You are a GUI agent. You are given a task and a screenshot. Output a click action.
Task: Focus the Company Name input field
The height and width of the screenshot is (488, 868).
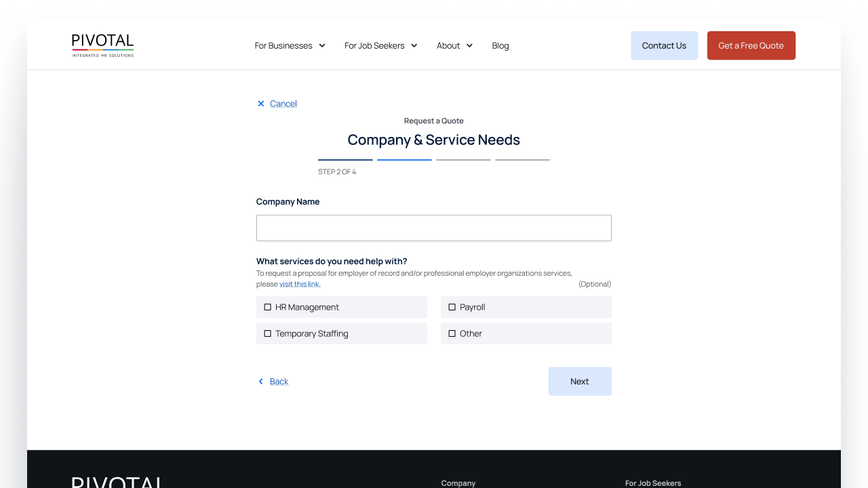(x=434, y=228)
